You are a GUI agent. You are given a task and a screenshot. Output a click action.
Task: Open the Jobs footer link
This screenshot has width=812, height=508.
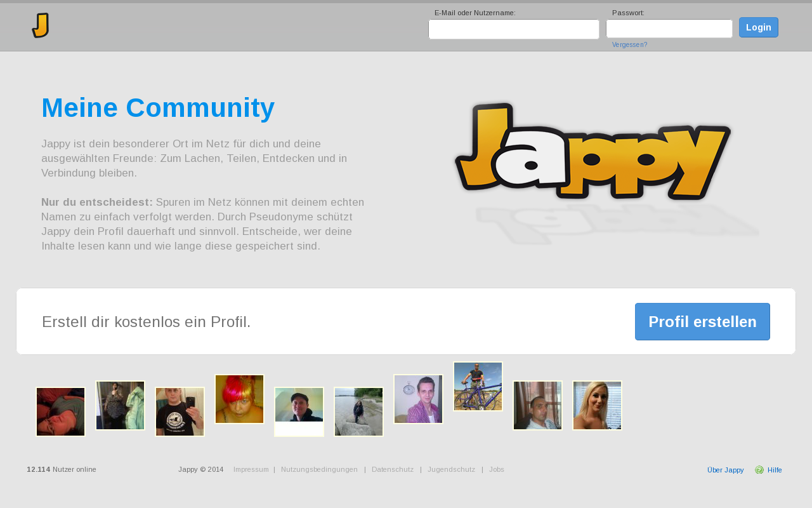click(497, 469)
